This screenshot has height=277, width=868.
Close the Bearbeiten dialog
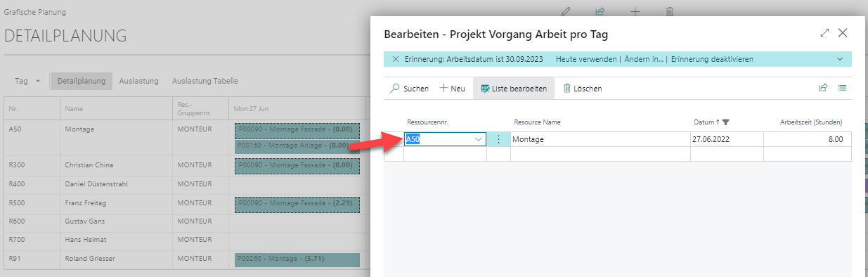(843, 33)
